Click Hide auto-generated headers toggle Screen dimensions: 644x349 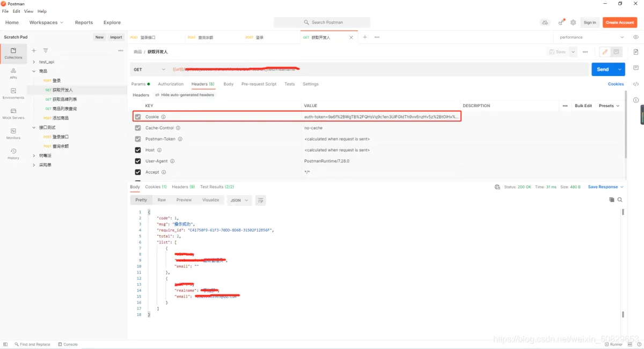(x=184, y=95)
